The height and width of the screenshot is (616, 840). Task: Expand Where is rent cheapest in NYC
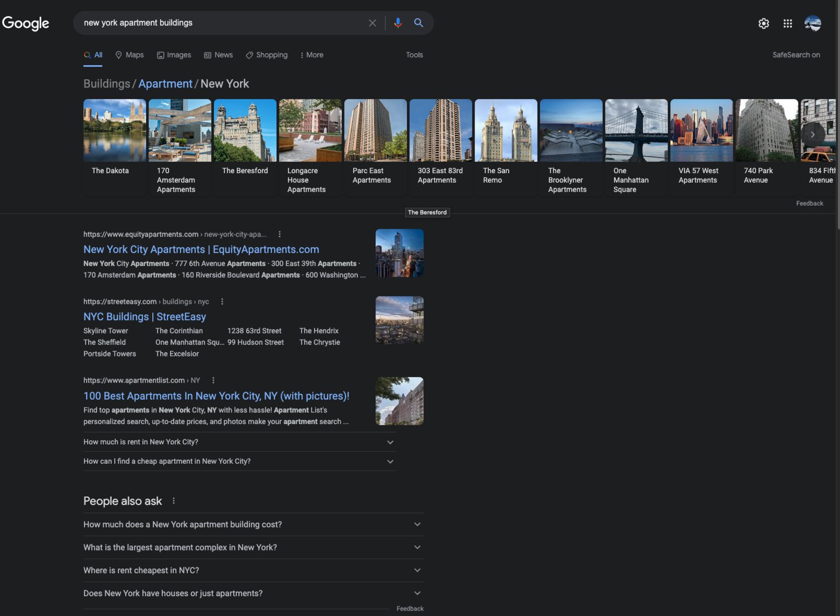click(253, 570)
